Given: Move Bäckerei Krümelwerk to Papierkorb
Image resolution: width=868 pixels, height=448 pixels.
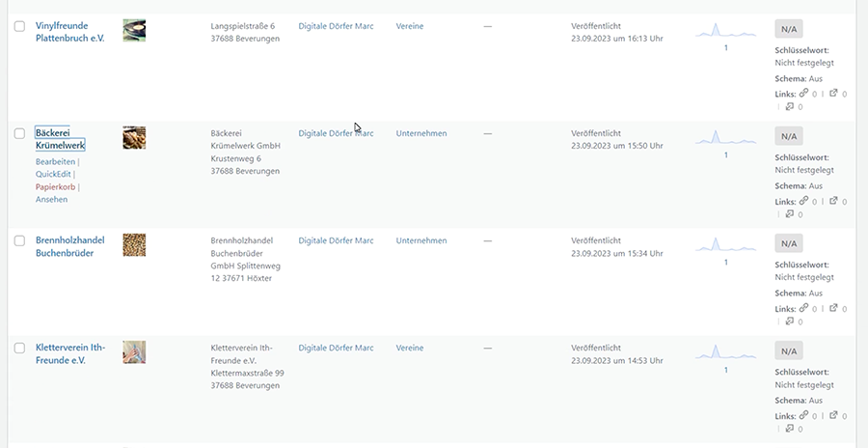Looking at the screenshot, I should [55, 187].
